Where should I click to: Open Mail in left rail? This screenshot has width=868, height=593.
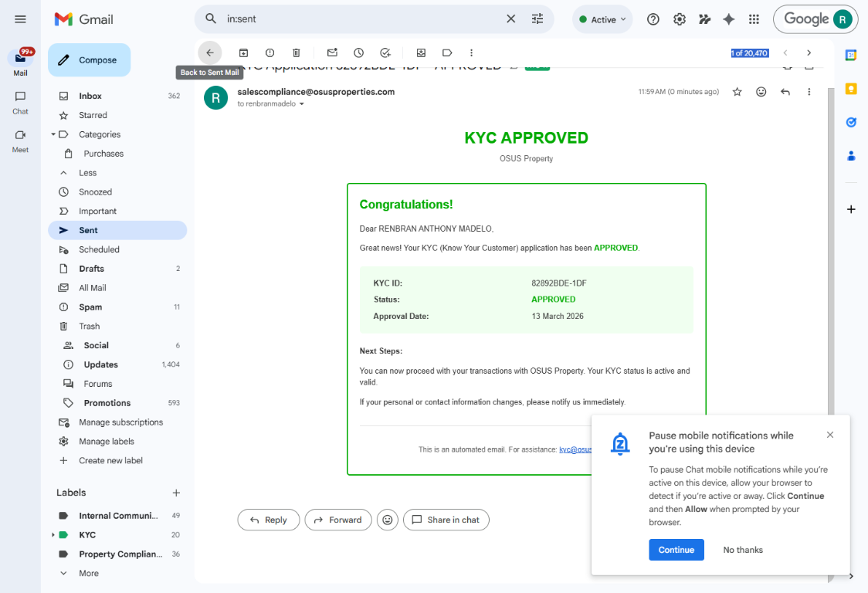click(21, 63)
